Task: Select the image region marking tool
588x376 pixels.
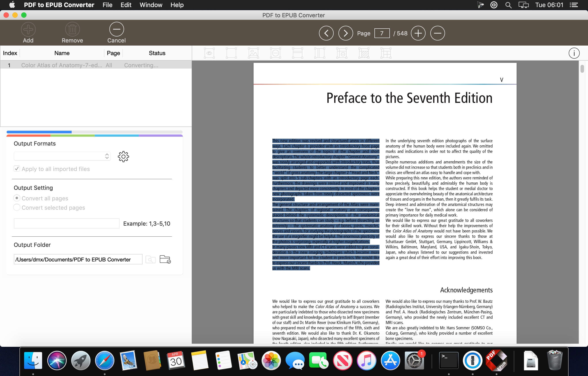Action: (x=253, y=53)
